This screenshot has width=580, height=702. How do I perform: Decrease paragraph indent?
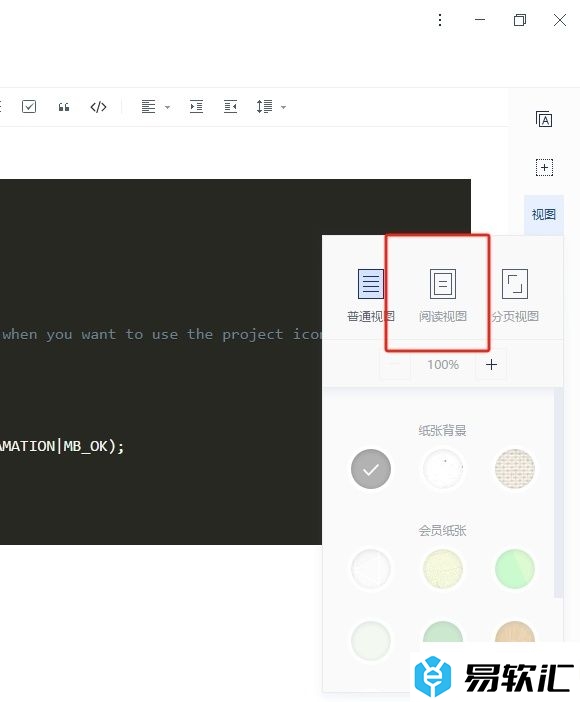(230, 107)
